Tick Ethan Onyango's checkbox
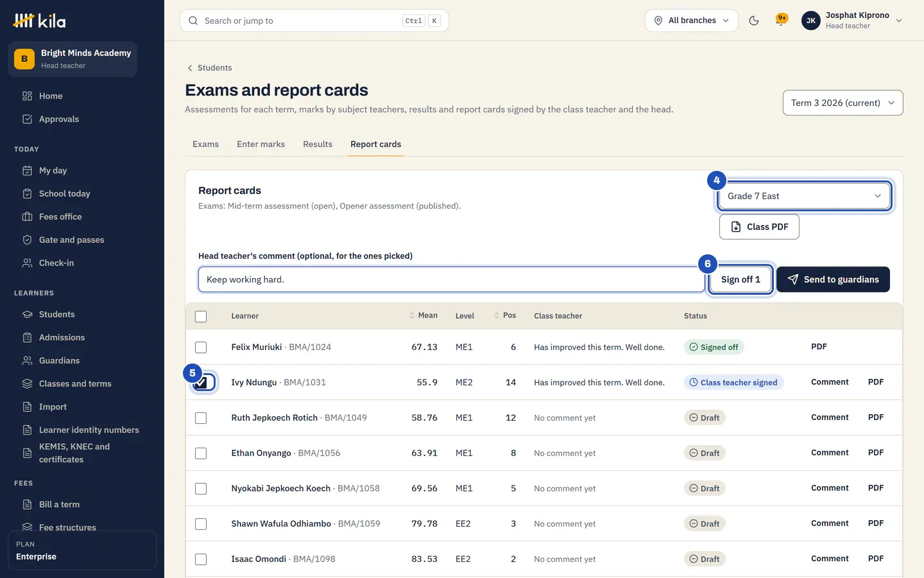 tap(201, 453)
